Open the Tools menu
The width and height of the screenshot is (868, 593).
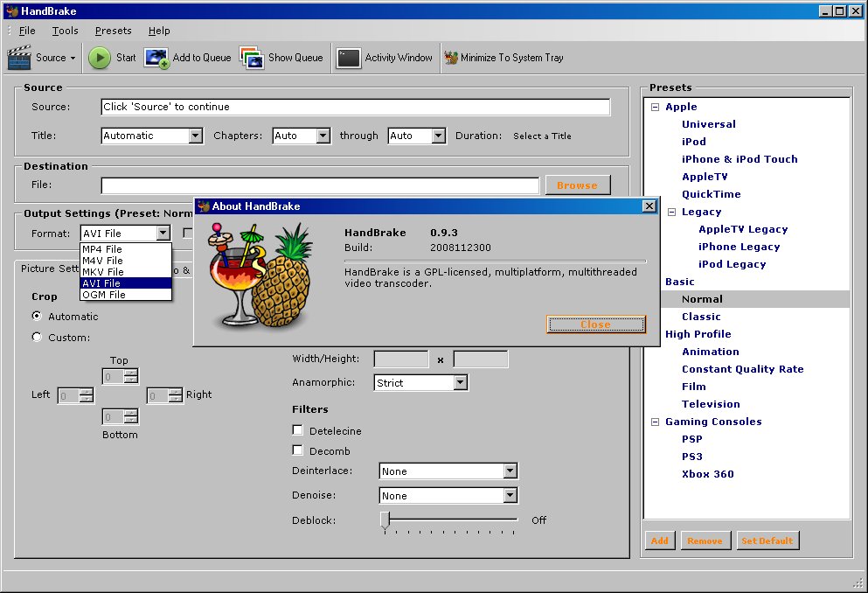(66, 31)
